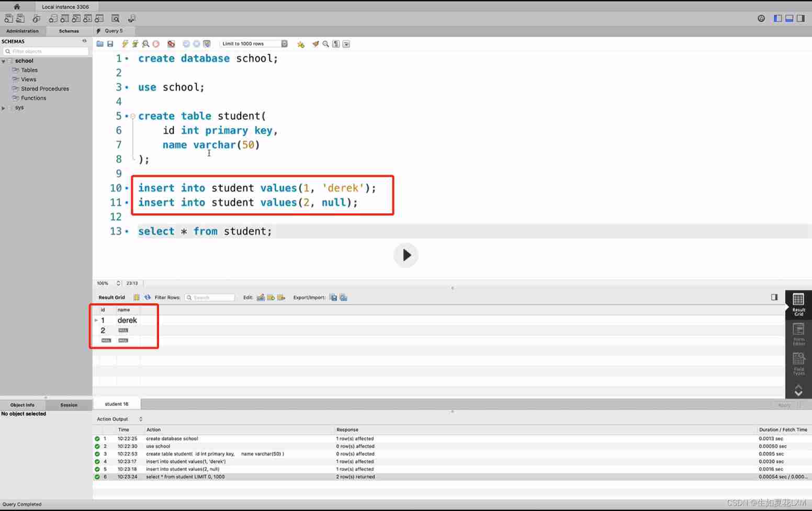Click the delete selected rows icon
This screenshot has height=511, width=812.
point(281,298)
